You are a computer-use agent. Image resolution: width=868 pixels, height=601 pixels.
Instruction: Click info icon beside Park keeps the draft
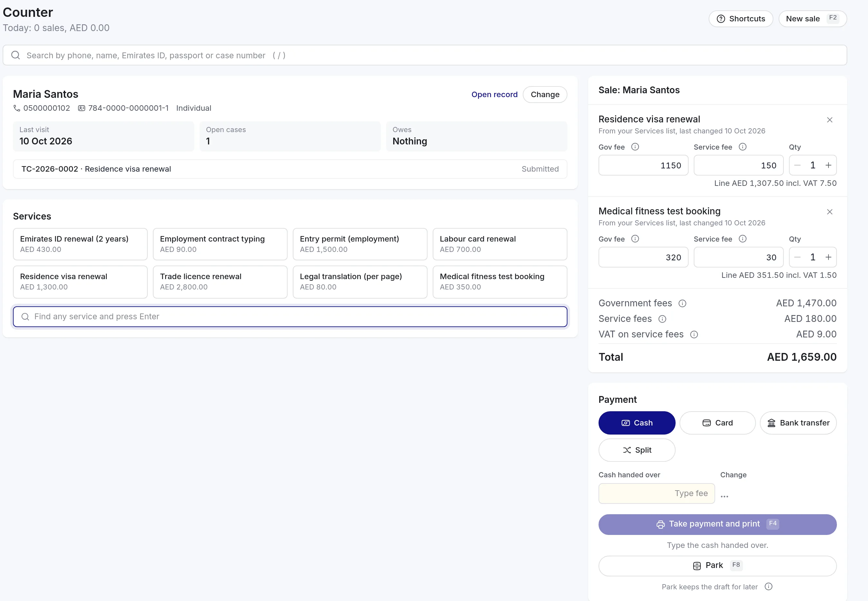(x=768, y=586)
